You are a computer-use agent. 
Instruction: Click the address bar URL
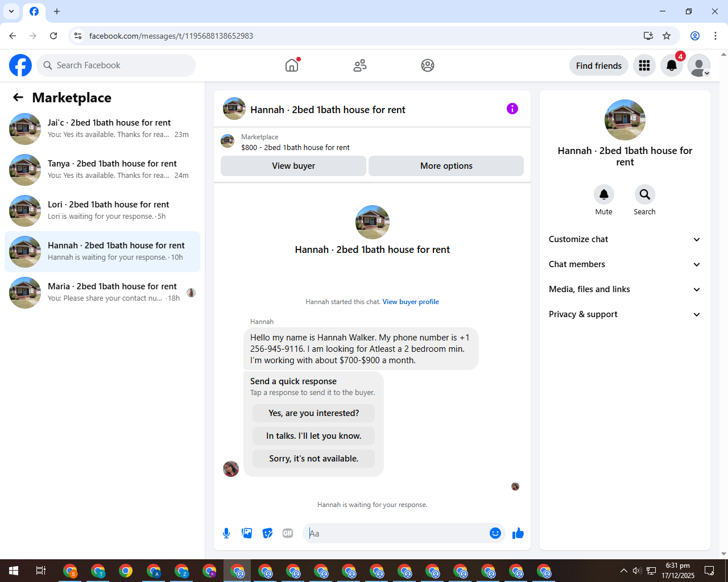click(x=171, y=36)
